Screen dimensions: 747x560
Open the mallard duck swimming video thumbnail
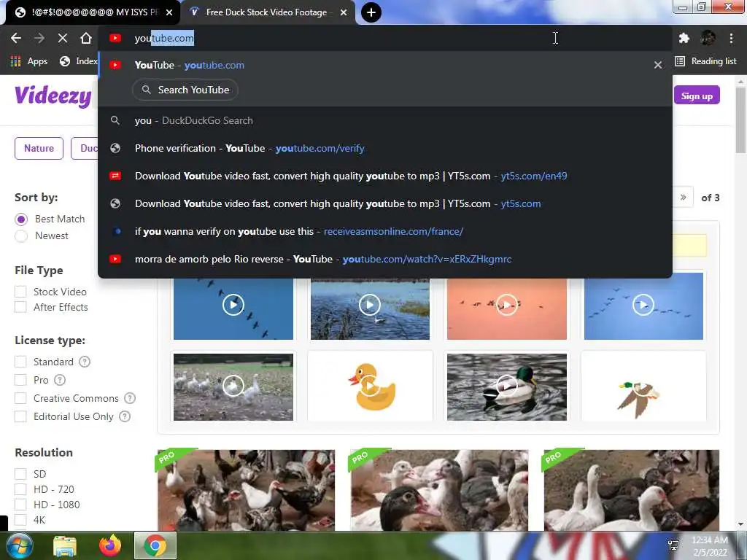(507, 386)
